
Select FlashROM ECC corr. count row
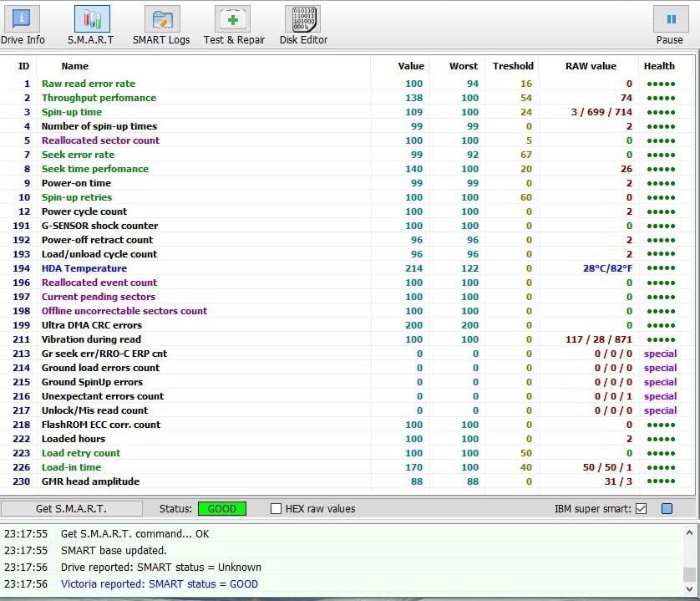click(348, 425)
